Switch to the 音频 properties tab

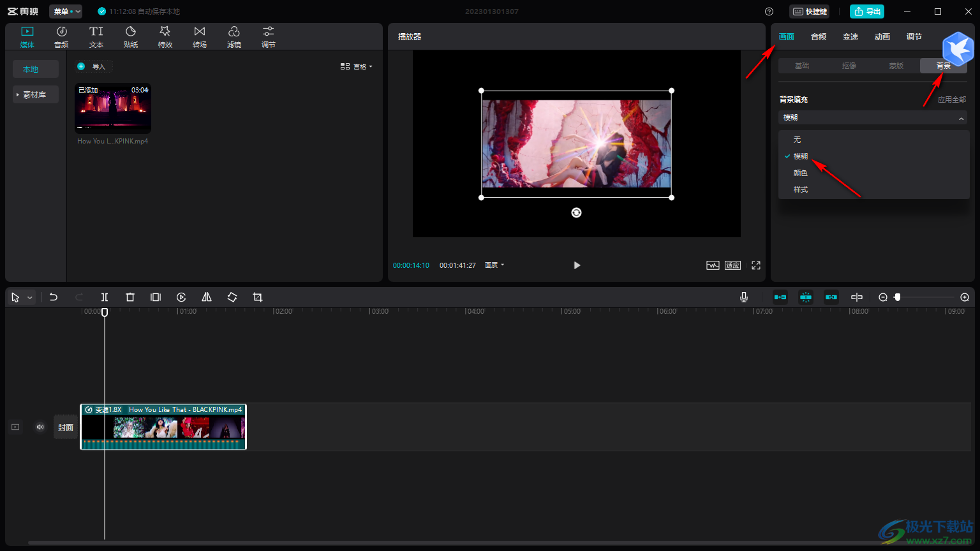819,37
